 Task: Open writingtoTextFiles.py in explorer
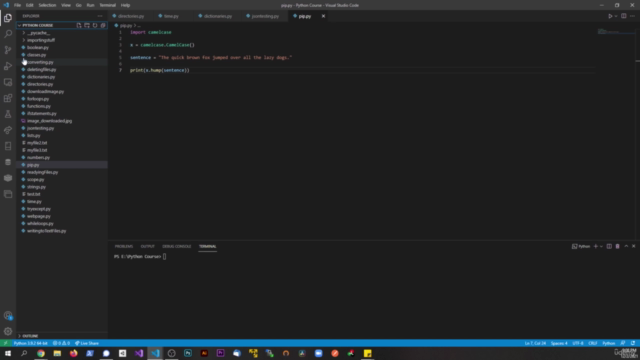[46, 231]
